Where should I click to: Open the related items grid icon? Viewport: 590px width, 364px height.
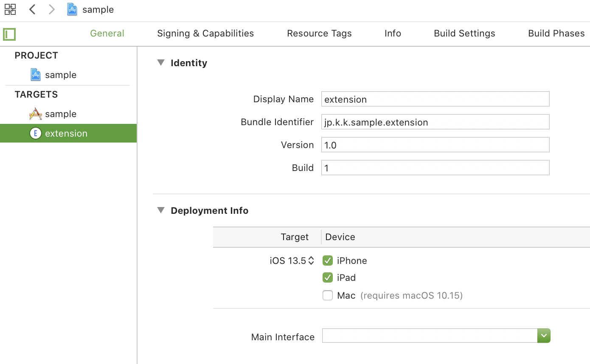coord(10,9)
